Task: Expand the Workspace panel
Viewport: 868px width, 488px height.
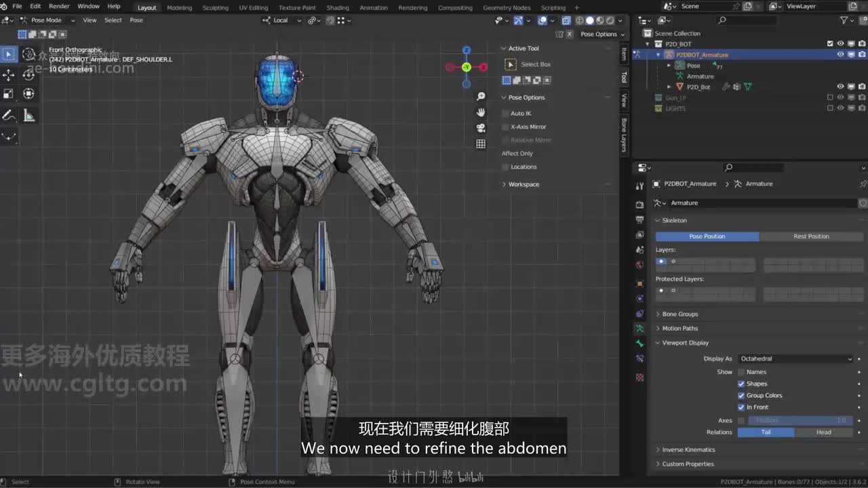Action: point(524,184)
